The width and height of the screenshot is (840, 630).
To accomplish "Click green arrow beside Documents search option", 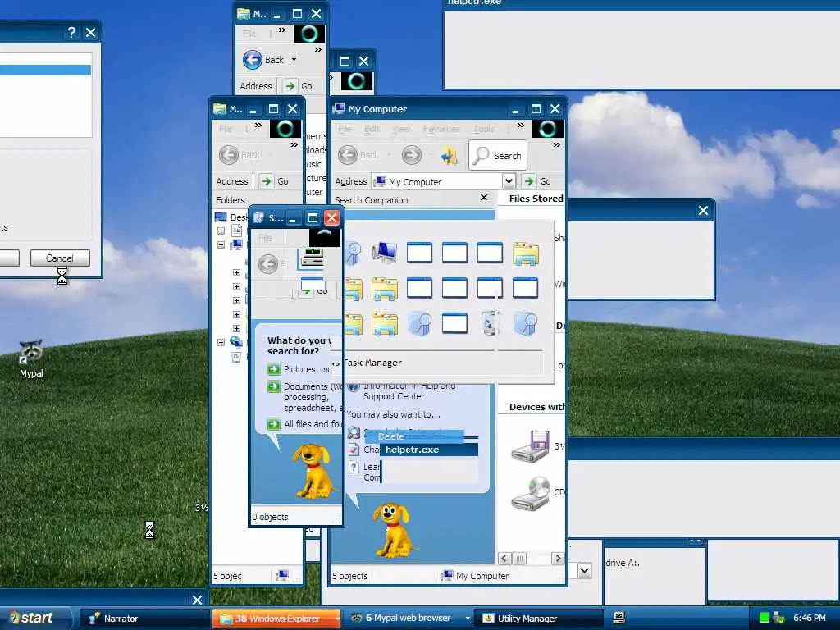I will pyautogui.click(x=274, y=386).
